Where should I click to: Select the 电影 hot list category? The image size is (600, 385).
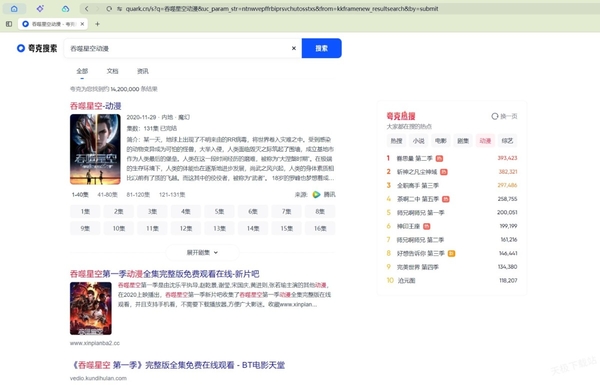coord(441,141)
